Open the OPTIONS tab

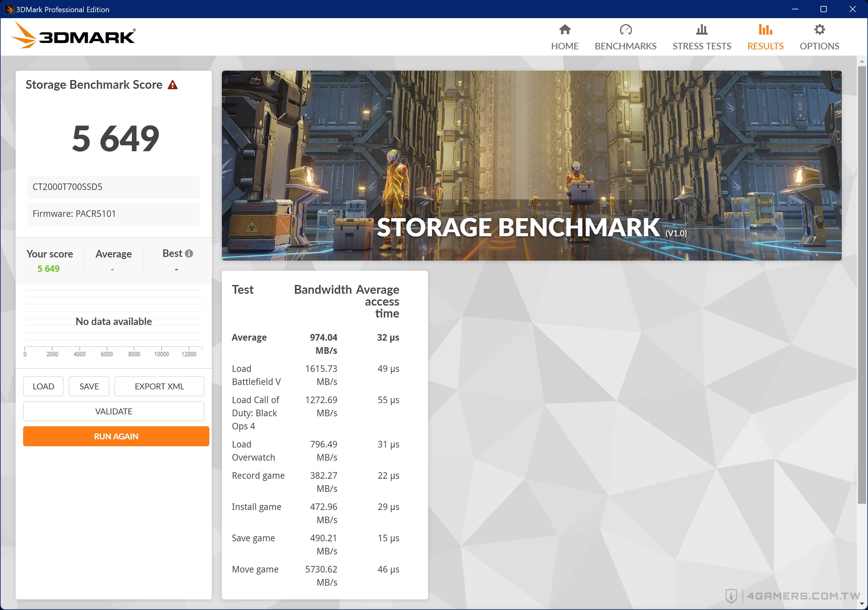pyautogui.click(x=819, y=37)
